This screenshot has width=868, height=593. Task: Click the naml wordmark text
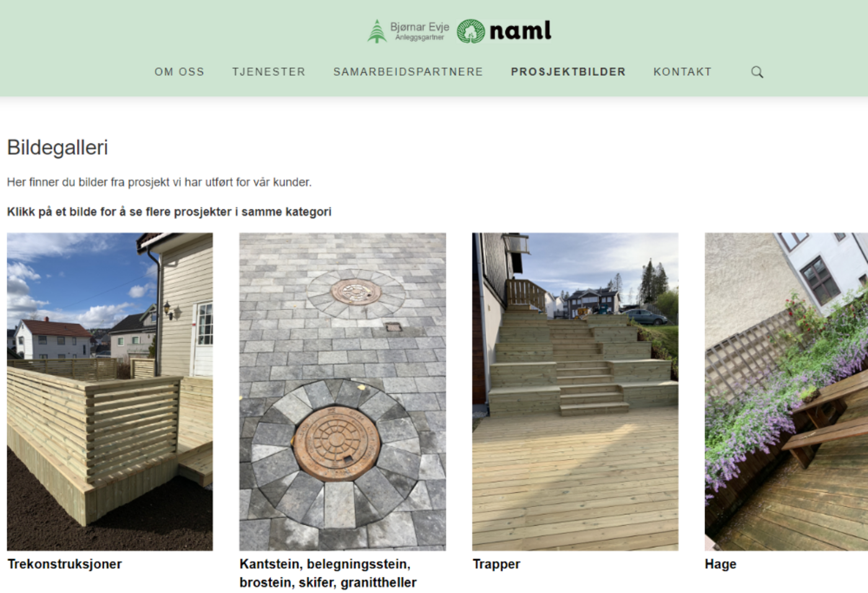[x=520, y=30]
